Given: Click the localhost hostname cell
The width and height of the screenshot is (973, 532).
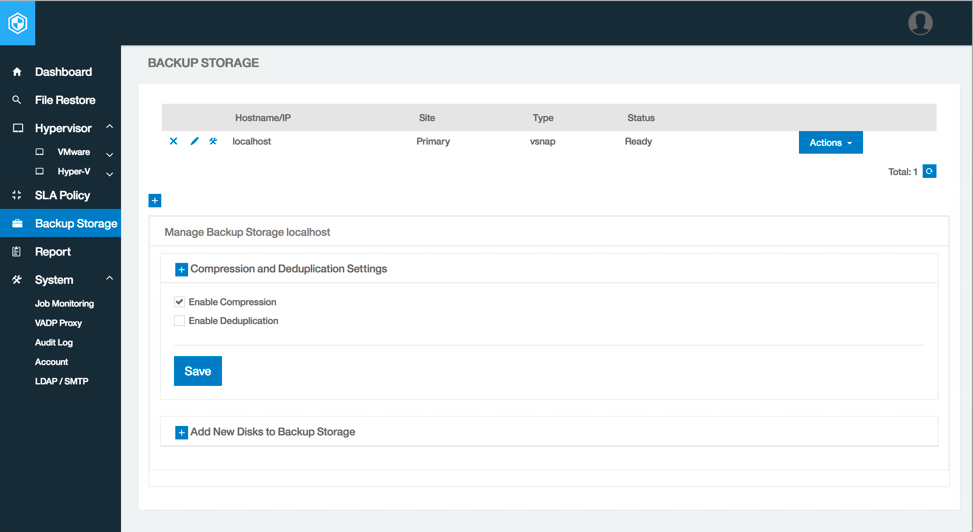Looking at the screenshot, I should (x=251, y=142).
